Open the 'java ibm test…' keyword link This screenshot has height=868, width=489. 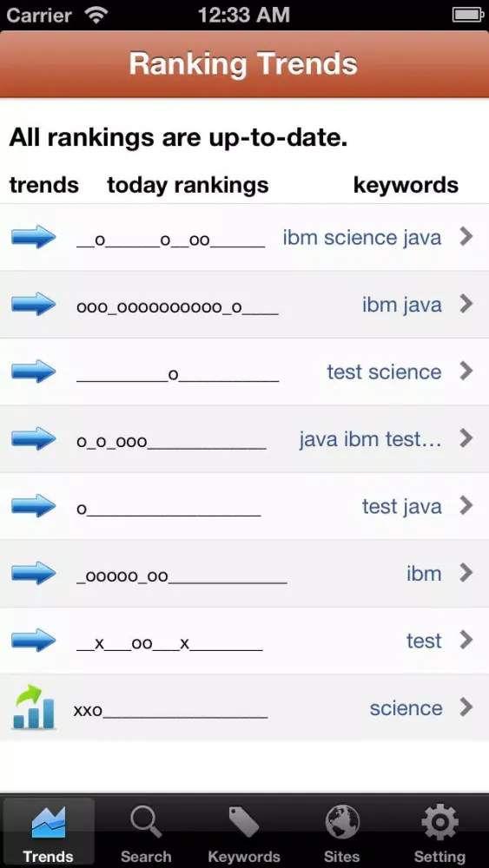(371, 439)
